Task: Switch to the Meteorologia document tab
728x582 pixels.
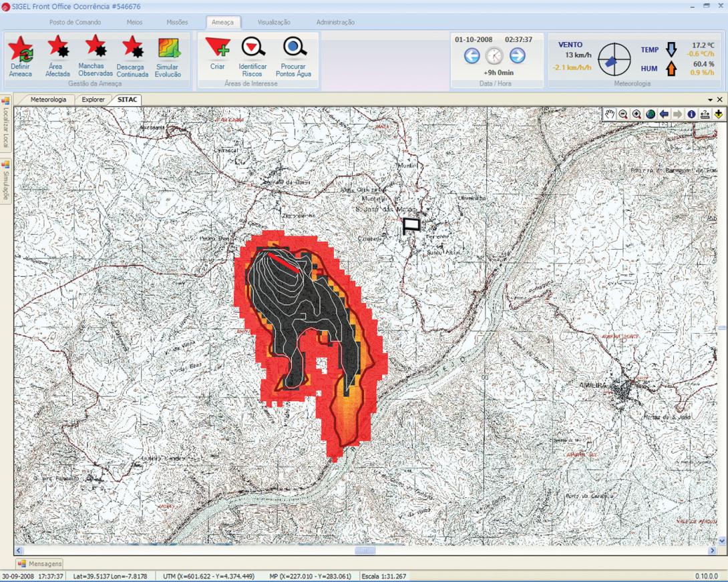Action: tap(48, 99)
